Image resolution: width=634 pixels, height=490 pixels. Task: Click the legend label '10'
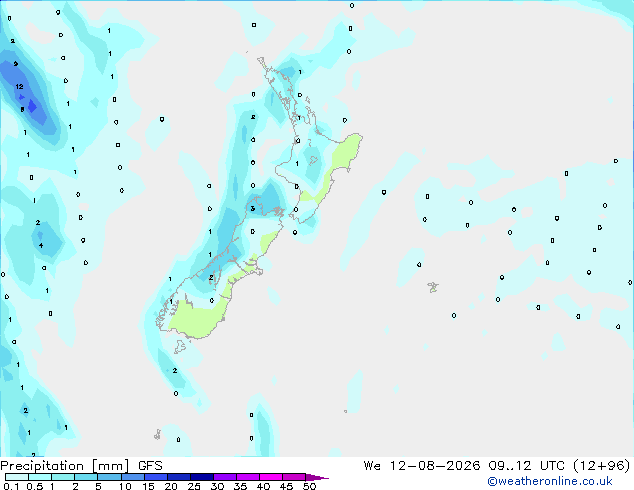point(125,486)
